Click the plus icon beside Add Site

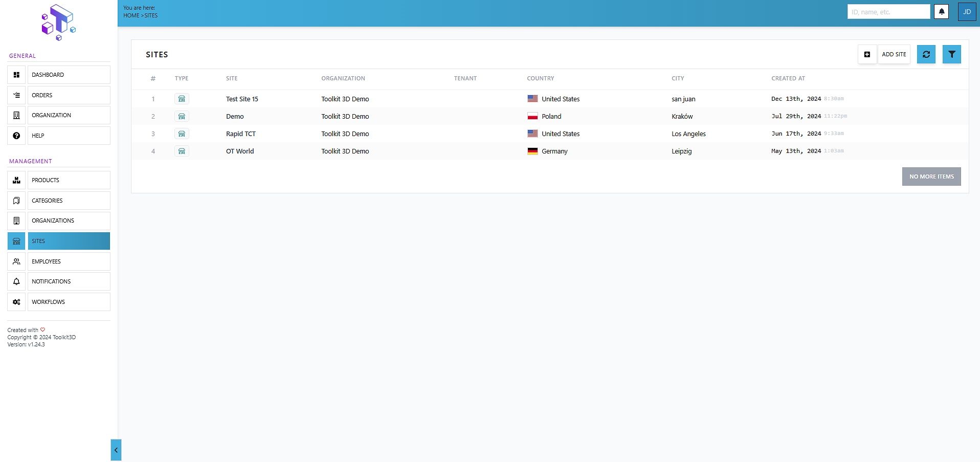[867, 54]
